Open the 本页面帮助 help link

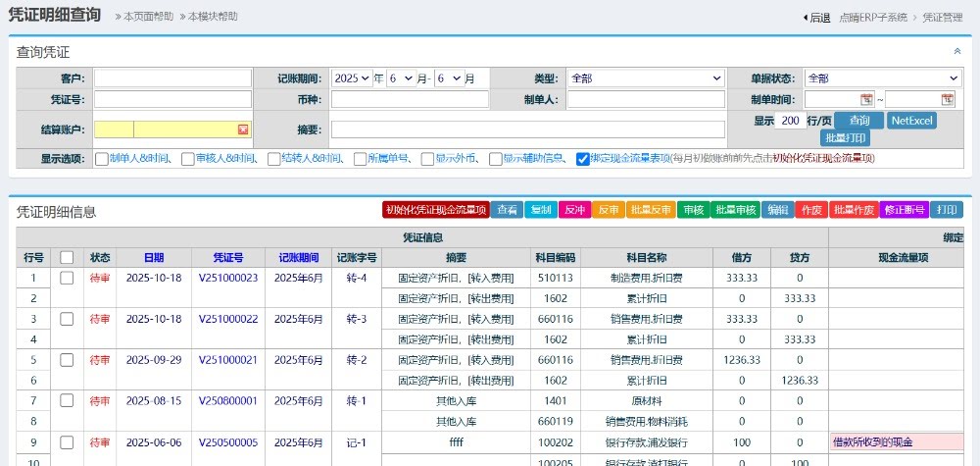point(146,17)
